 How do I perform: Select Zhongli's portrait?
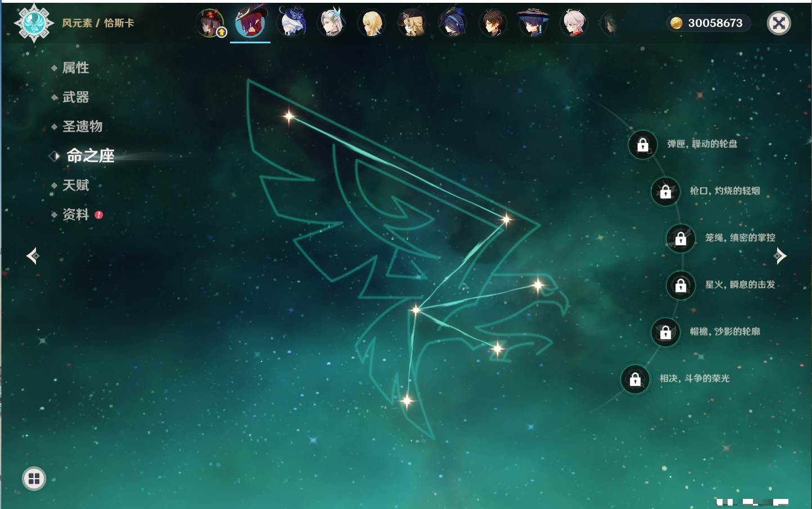(x=493, y=23)
